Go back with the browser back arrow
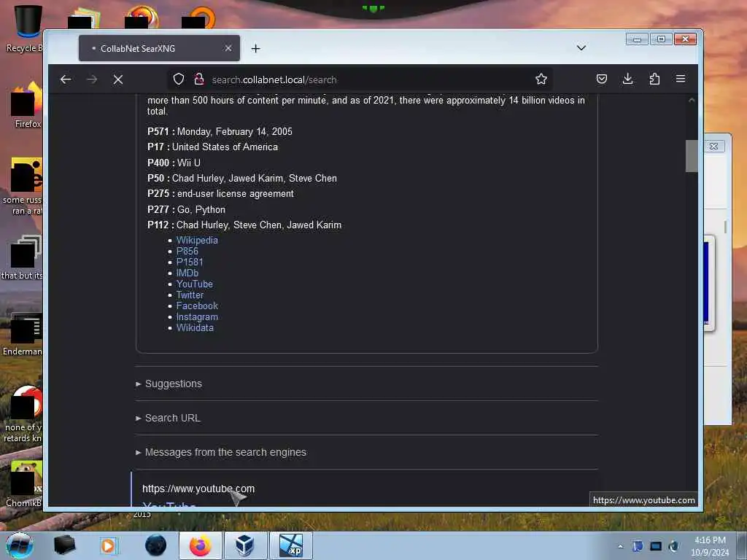This screenshot has height=560, width=747. click(x=66, y=79)
